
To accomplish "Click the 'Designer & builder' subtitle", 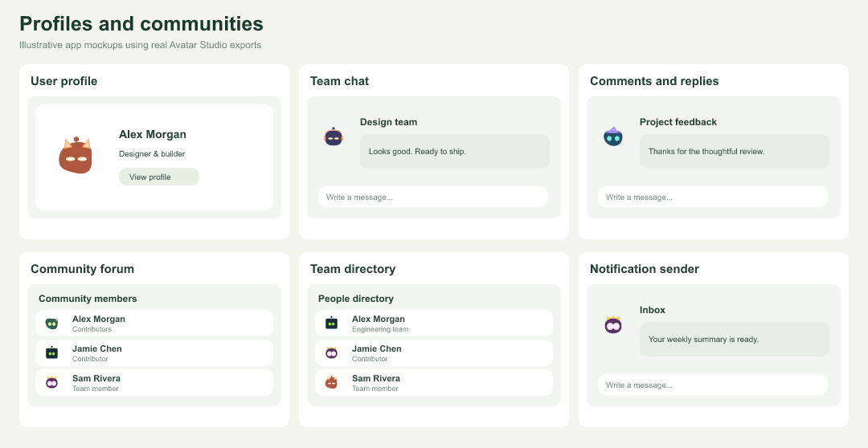I will tap(152, 154).
